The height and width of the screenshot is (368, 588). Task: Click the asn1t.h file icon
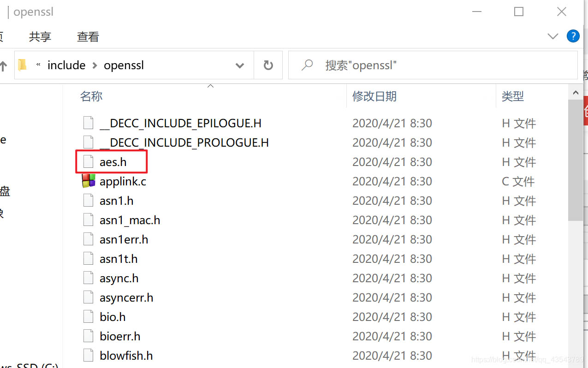tap(88, 259)
